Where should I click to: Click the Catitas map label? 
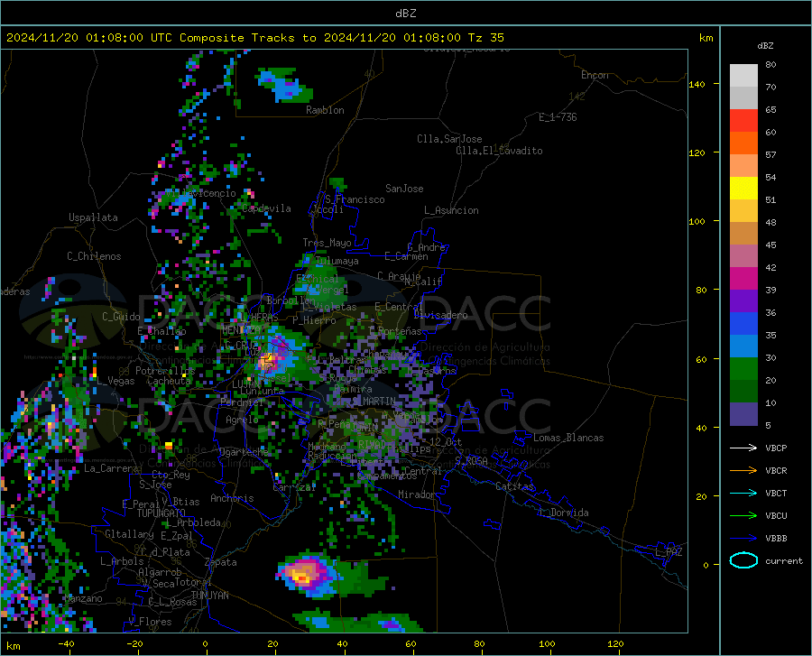pos(515,486)
